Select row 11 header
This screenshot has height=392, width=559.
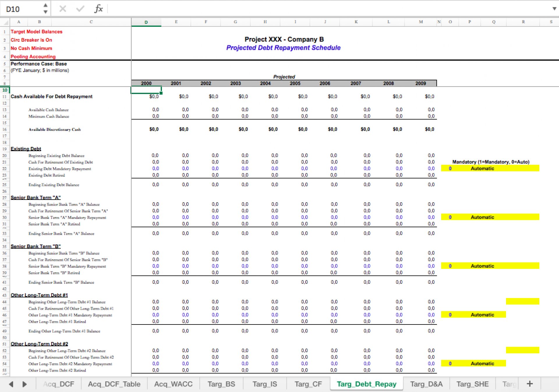[5, 97]
